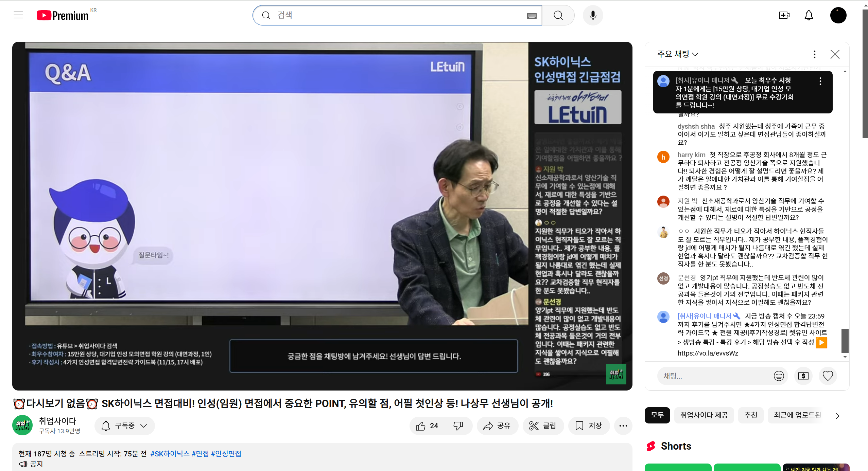Click the on-screen keyboard icon in search
This screenshot has width=868, height=471.
(532, 16)
